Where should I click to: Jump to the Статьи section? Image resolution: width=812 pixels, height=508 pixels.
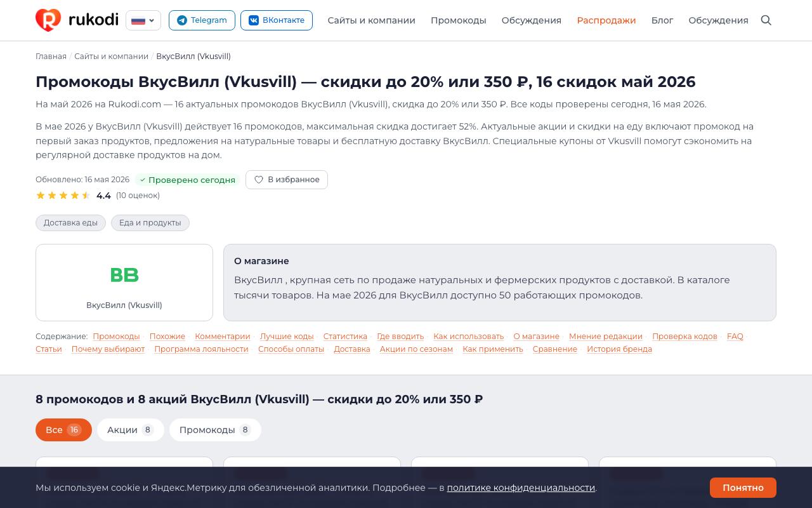pyautogui.click(x=49, y=349)
